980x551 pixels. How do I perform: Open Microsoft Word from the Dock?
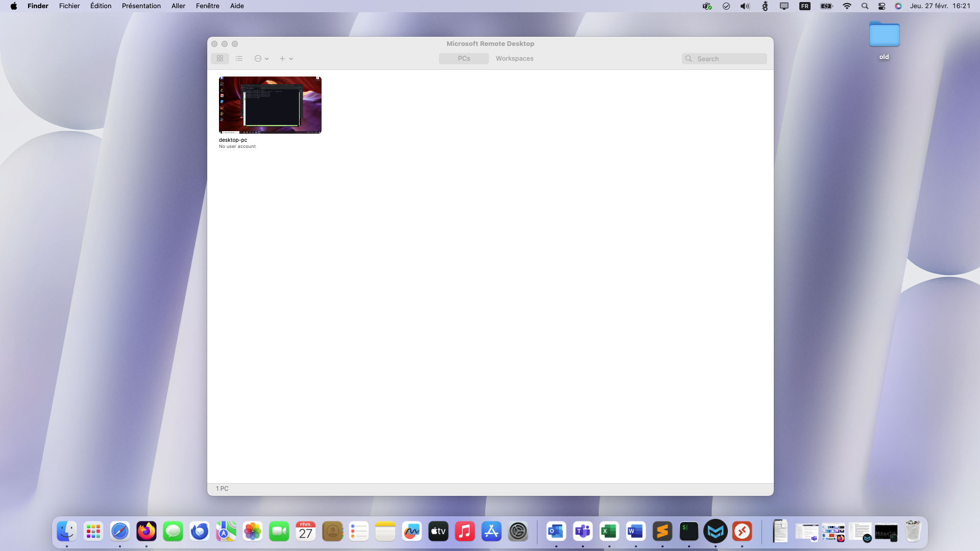pyautogui.click(x=635, y=531)
